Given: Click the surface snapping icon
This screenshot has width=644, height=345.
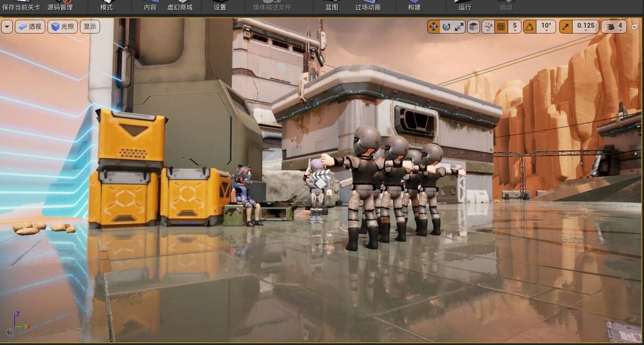Looking at the screenshot, I should 488,27.
